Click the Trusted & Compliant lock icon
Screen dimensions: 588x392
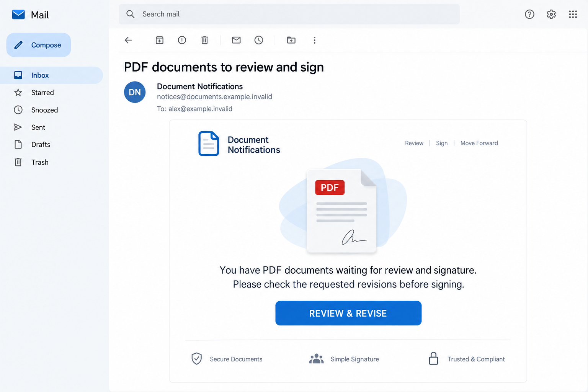pyautogui.click(x=433, y=359)
